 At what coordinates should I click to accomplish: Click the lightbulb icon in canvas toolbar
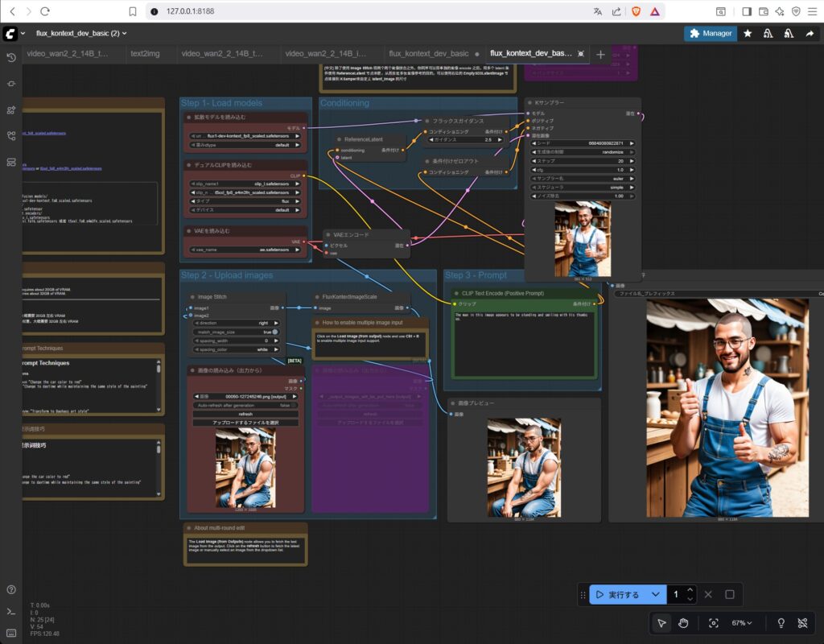pyautogui.click(x=780, y=623)
